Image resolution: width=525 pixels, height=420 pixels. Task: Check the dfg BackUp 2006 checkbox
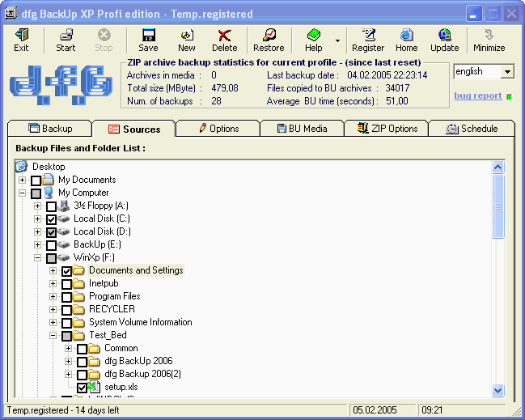click(82, 362)
